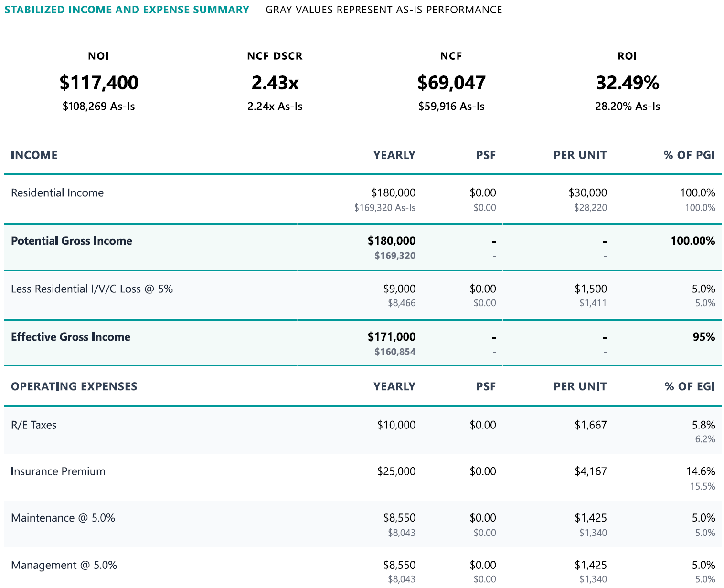This screenshot has height=588, width=724.
Task: Select the $25,000 Insurance Premium value
Action: (396, 471)
